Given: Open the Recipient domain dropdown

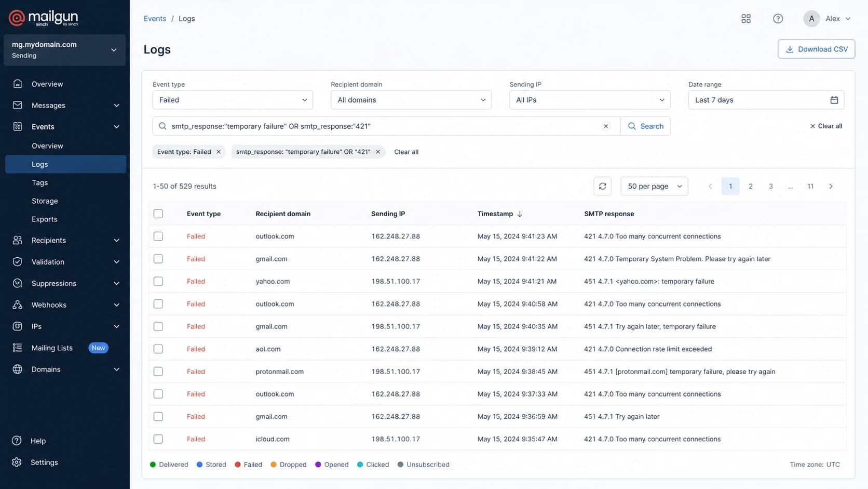Looking at the screenshot, I should coord(411,100).
